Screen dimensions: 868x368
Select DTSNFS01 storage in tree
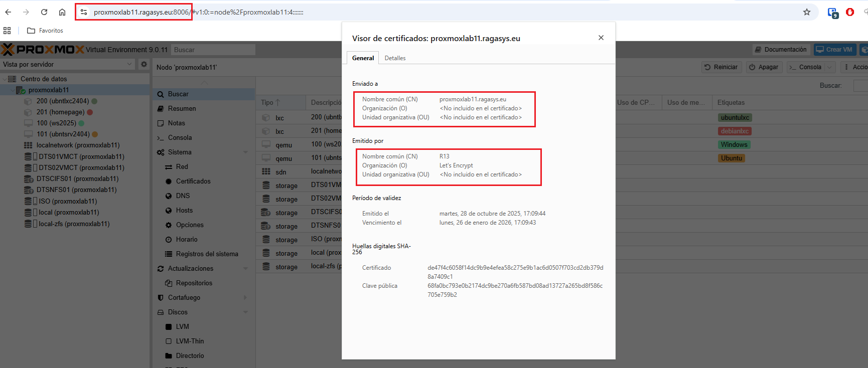[x=76, y=190]
